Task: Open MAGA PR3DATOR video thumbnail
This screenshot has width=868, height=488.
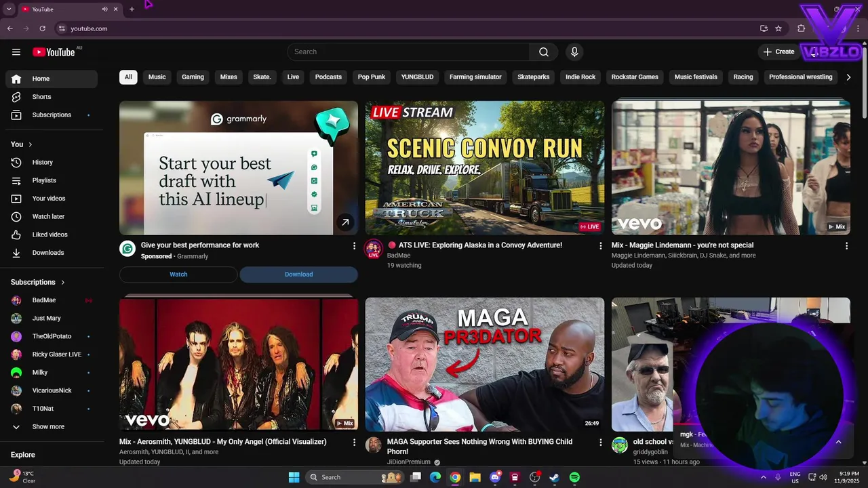Action: [x=485, y=365]
